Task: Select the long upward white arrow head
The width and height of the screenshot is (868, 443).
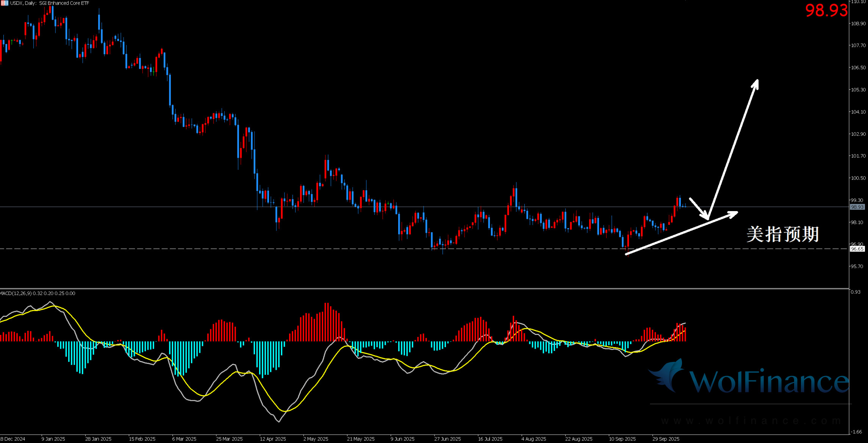Action: 756,82
